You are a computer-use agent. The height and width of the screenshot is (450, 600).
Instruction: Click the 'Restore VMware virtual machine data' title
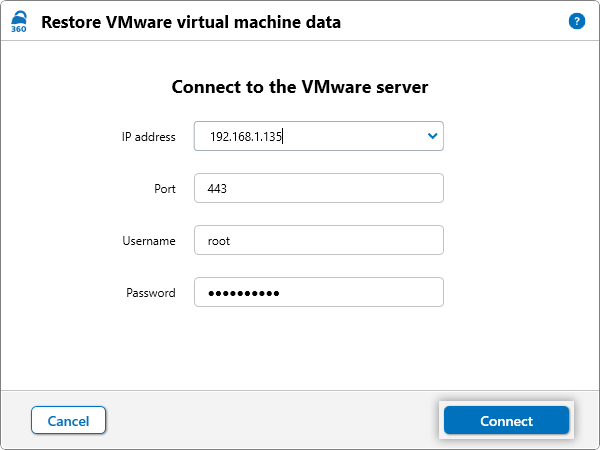[x=191, y=22]
